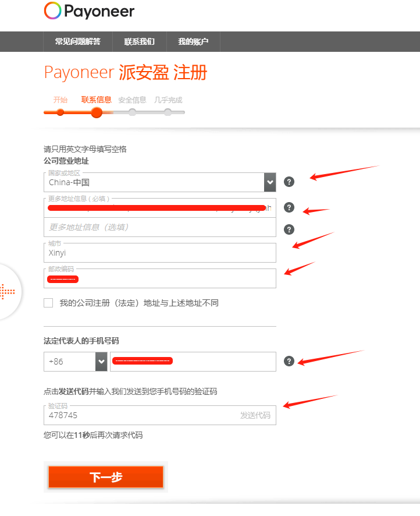Focus the required address input field
Image resolution: width=420 pixels, height=516 pixels.
(160, 208)
